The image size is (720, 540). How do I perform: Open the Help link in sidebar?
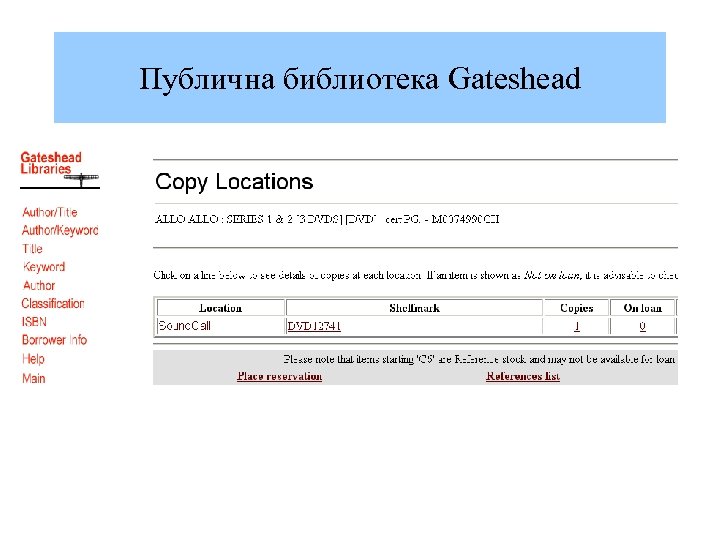coord(33,359)
